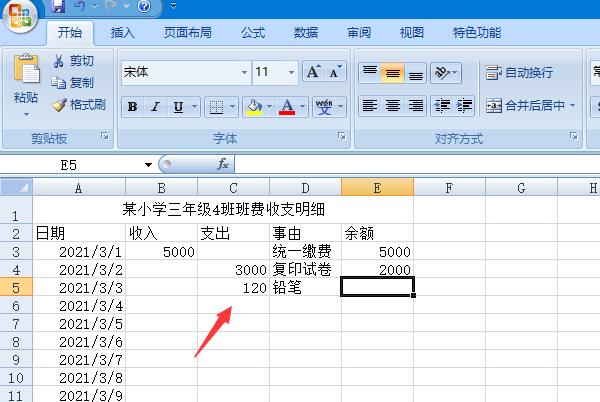
Task: Expand the borders dropdown arrow
Action: click(232, 107)
